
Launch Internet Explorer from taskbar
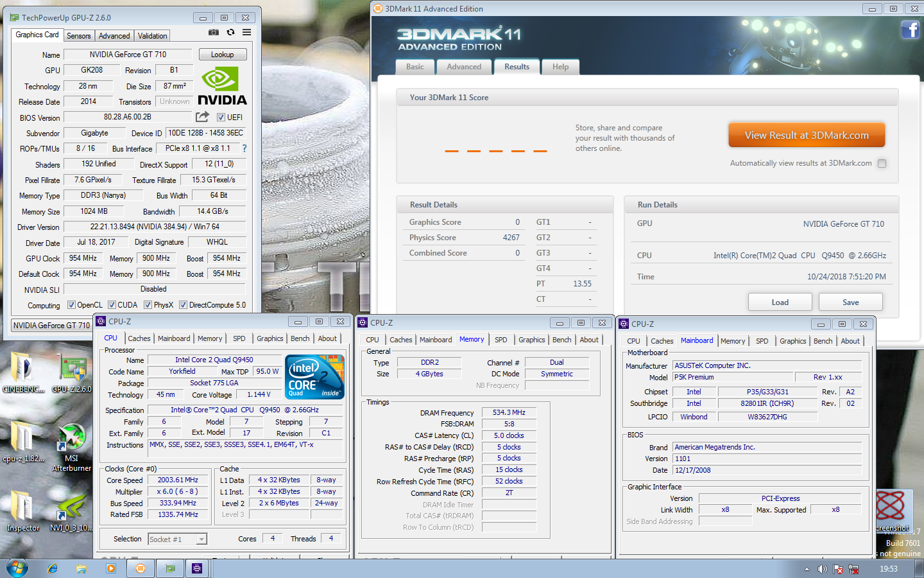[53, 568]
